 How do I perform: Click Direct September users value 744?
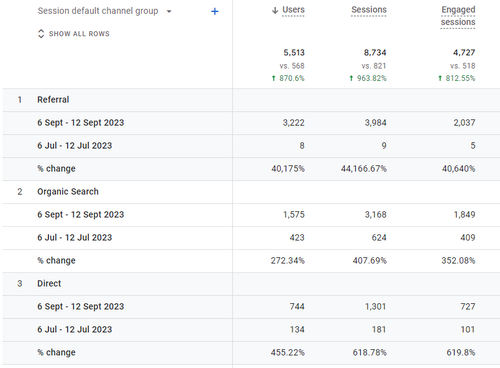[x=297, y=307]
